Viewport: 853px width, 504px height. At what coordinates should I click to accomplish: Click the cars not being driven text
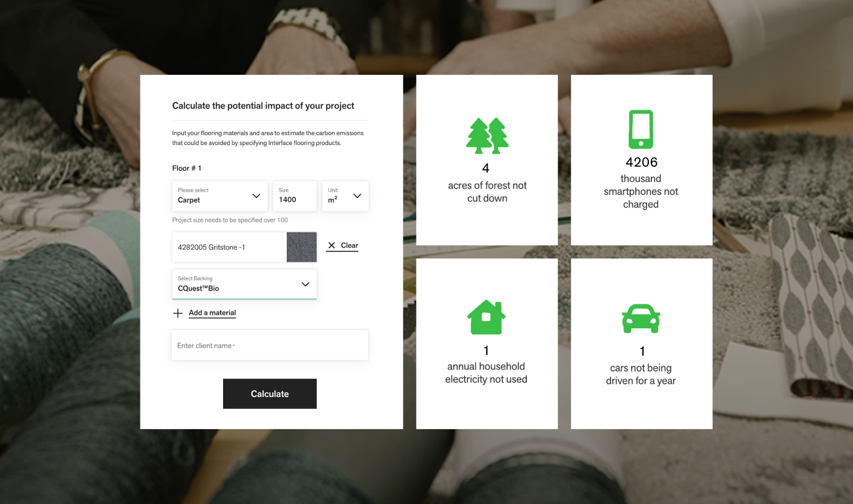[641, 374]
